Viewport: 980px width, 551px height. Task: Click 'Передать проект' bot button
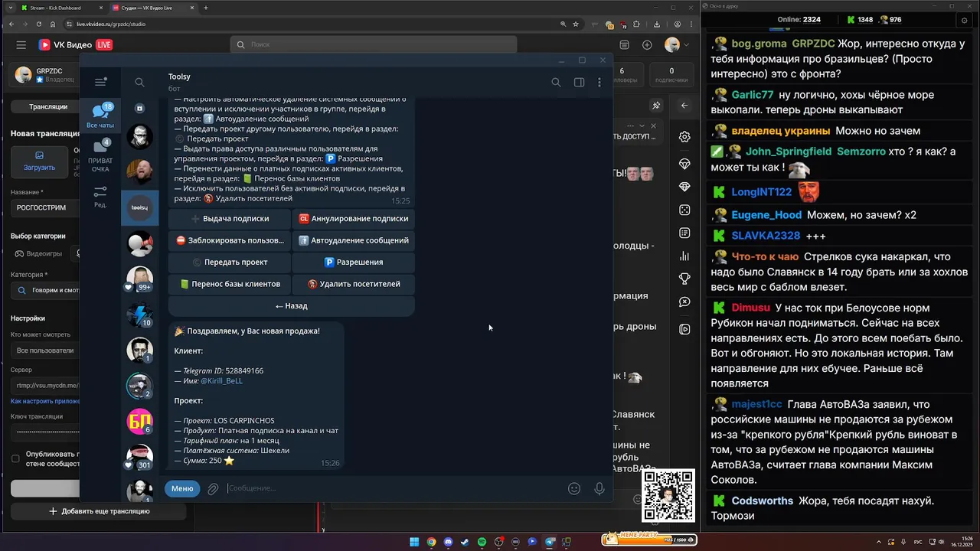click(230, 262)
